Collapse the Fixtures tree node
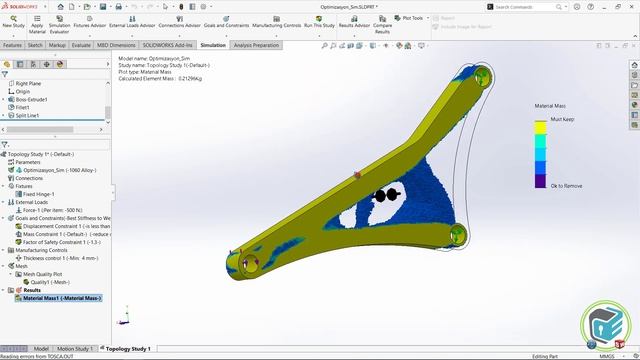The image size is (640, 360). 3,186
